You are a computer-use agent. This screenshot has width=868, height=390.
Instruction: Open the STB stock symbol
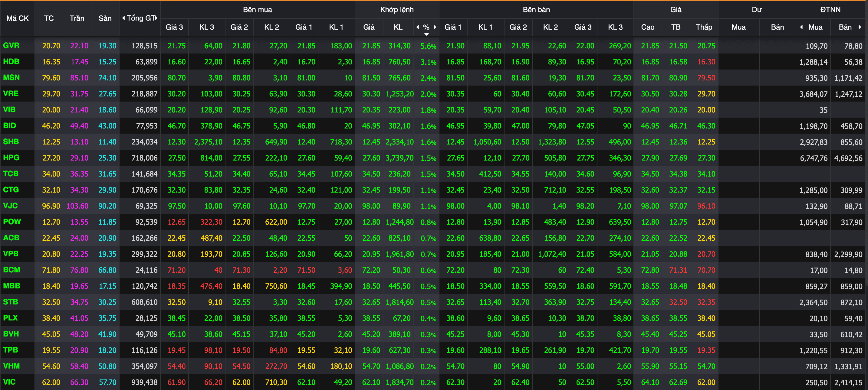(11, 302)
